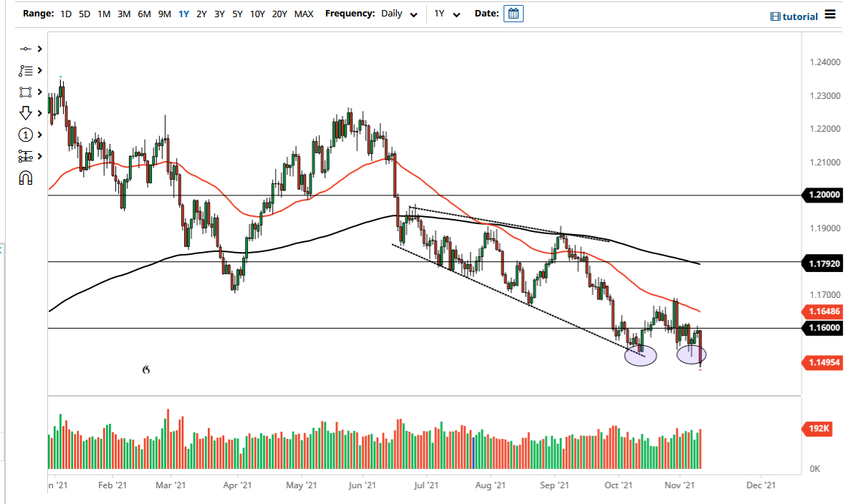
Task: Click the flame watermark logo on chart
Action: click(x=146, y=369)
